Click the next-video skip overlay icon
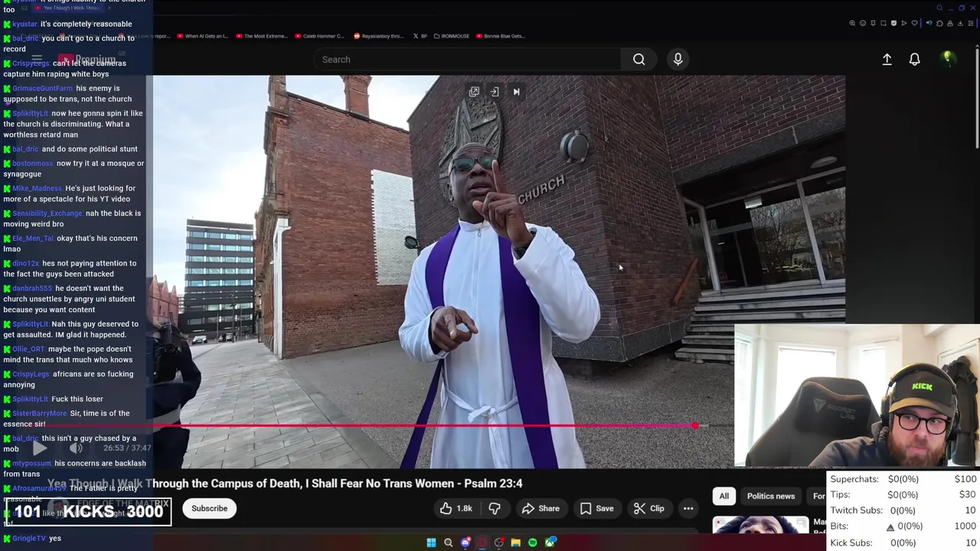Image resolution: width=980 pixels, height=551 pixels. [516, 92]
